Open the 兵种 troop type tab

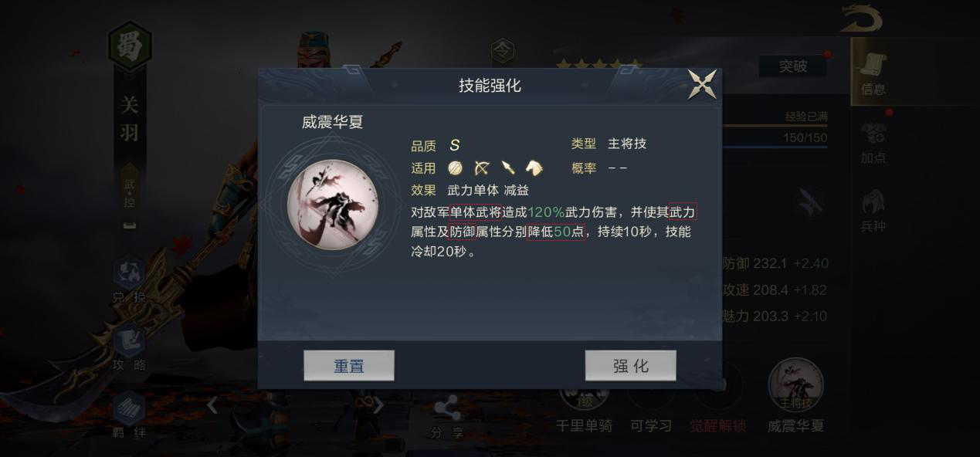[873, 212]
